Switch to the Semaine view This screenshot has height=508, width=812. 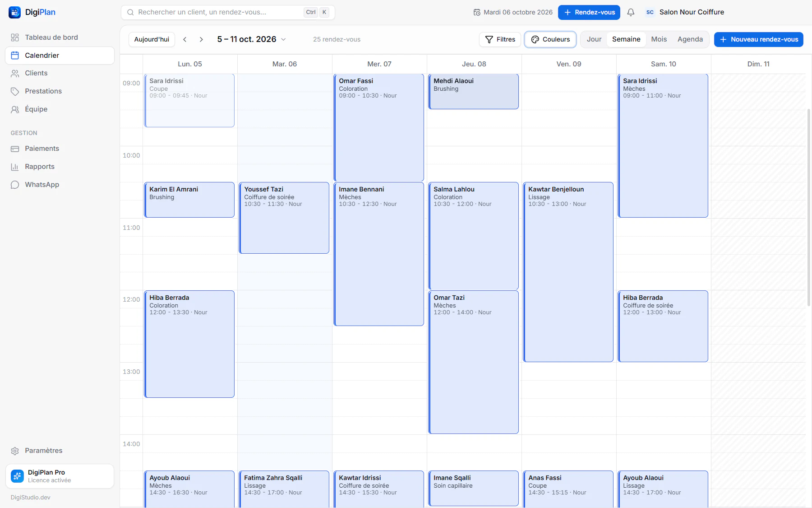pos(626,39)
